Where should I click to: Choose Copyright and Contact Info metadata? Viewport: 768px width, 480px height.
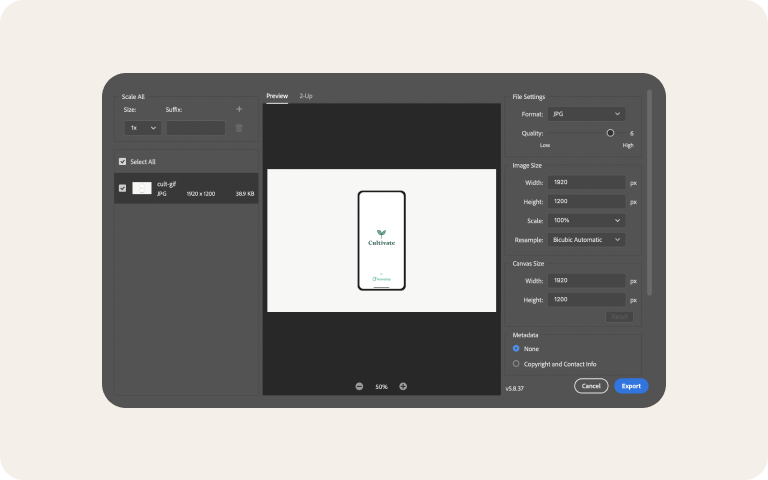[x=516, y=364]
